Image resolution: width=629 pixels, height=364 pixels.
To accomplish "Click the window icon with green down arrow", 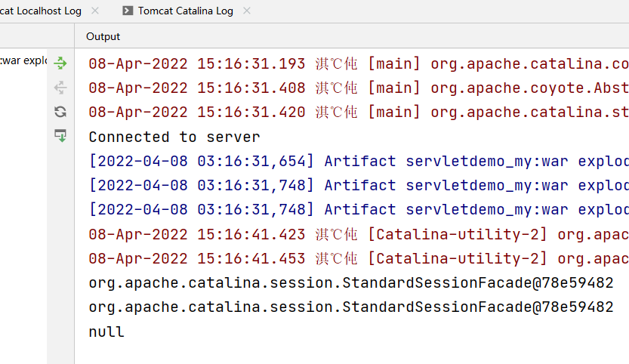I will point(60,136).
